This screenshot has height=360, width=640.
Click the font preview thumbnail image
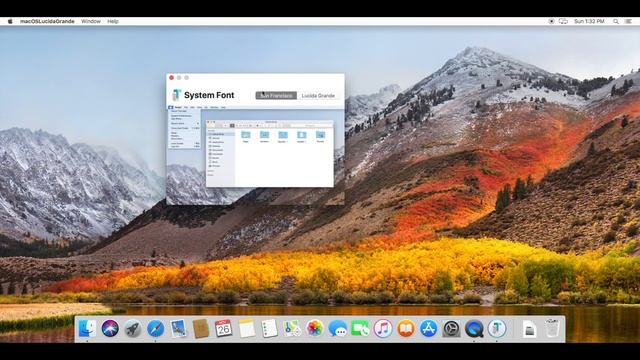tap(256, 155)
